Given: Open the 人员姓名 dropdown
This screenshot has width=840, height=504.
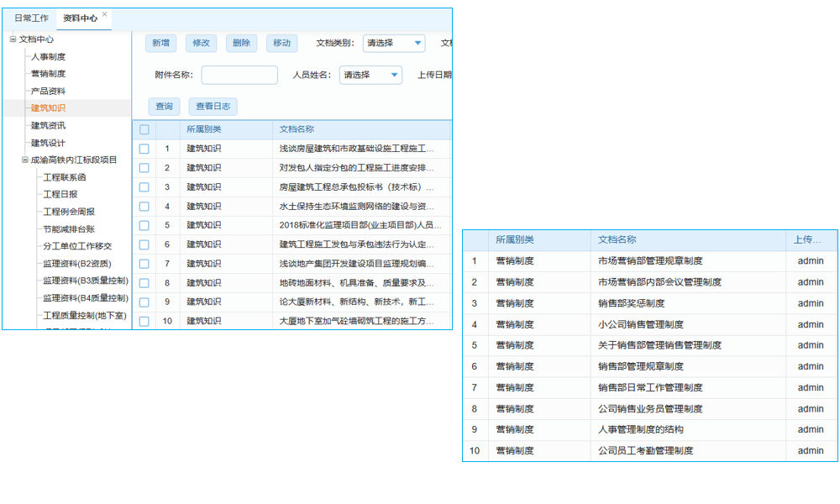Looking at the screenshot, I should click(x=372, y=75).
